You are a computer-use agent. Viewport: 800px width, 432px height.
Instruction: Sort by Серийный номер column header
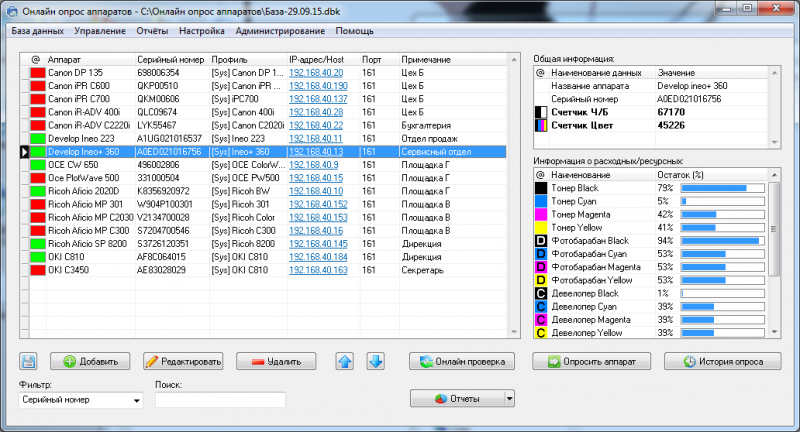click(x=172, y=60)
